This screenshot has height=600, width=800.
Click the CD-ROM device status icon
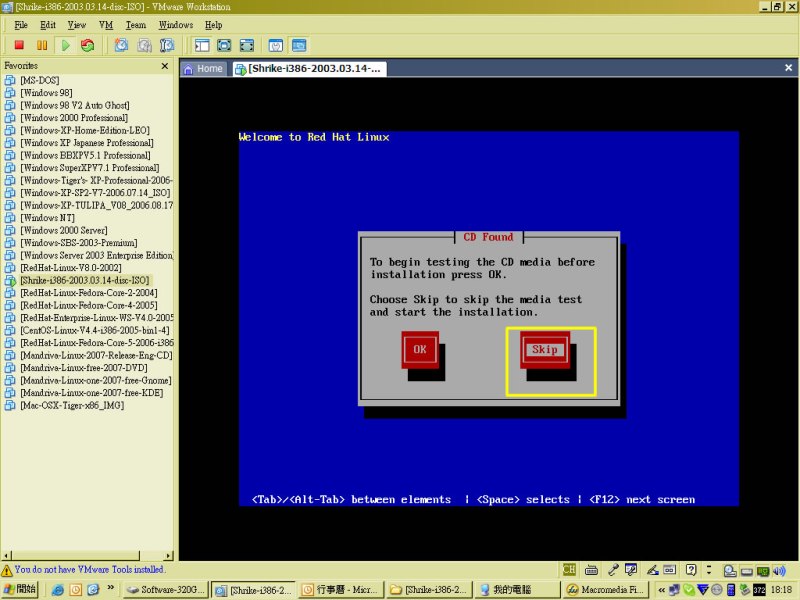pyautogui.click(x=730, y=571)
